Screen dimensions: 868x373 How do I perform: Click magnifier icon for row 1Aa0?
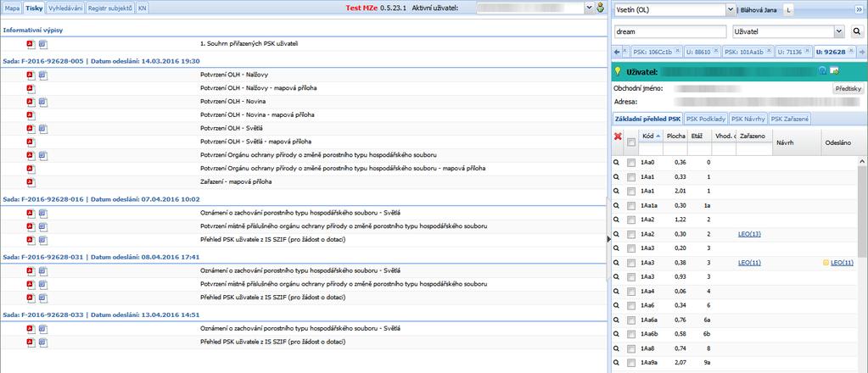pyautogui.click(x=615, y=163)
